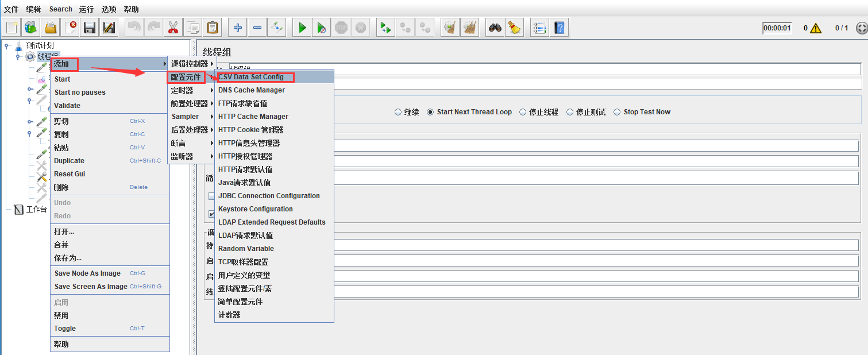The image size is (868, 355).
Task: Click the Save floppy disk icon
Action: tap(89, 27)
